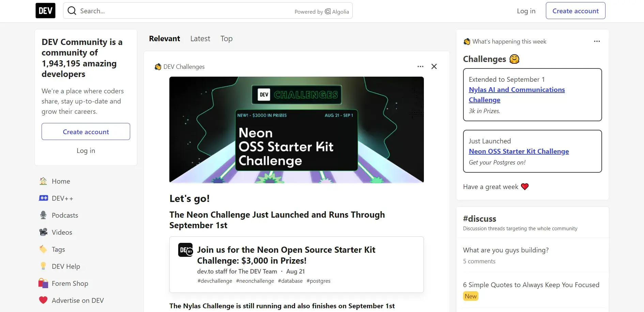Click the DEV Team avatar on Neon post
The image size is (644, 312).
click(185, 250)
